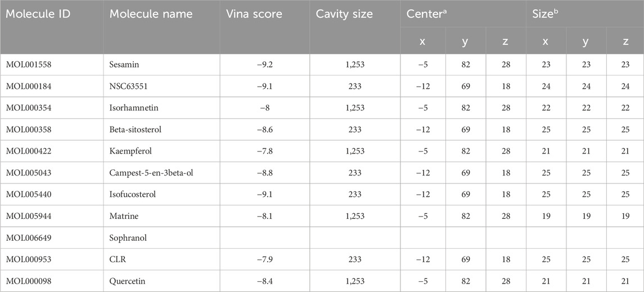
Task: Click the Kaempferol name cell
Action: [161, 151]
